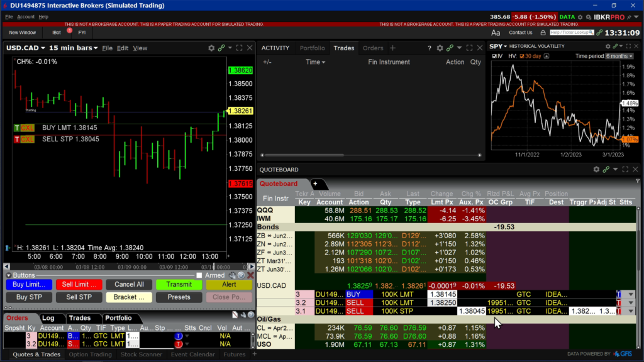644x362 pixels.
Task: Toggle the 30 day HV checkbox
Action: pyautogui.click(x=522, y=56)
